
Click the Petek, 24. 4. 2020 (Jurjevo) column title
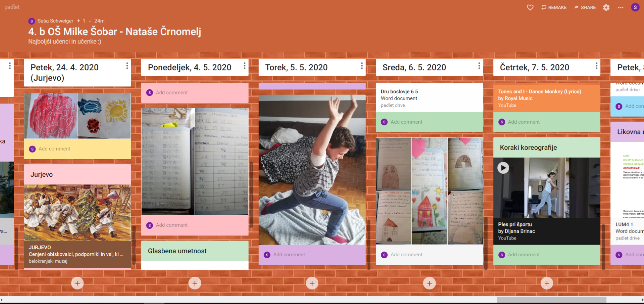[x=64, y=73]
